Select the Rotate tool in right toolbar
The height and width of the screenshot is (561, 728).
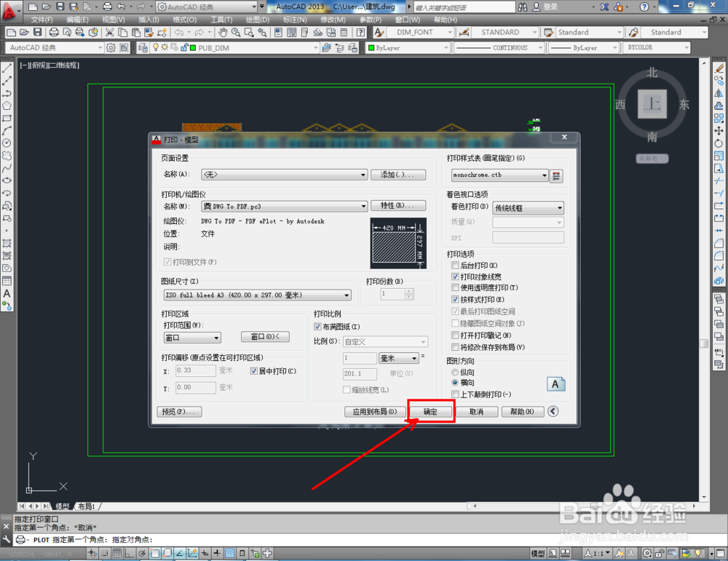pos(719,143)
